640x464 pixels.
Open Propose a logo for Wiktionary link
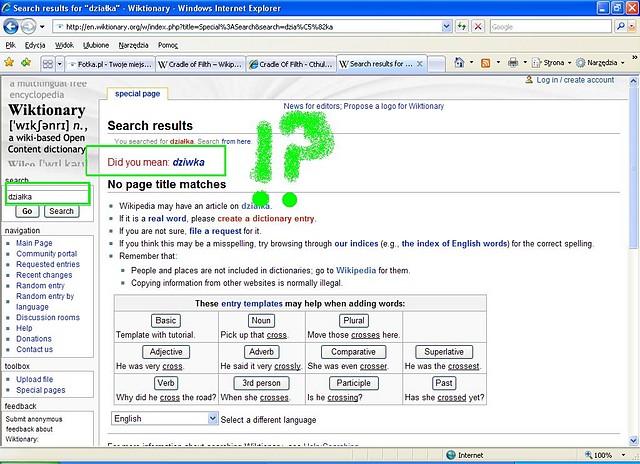(x=393, y=106)
